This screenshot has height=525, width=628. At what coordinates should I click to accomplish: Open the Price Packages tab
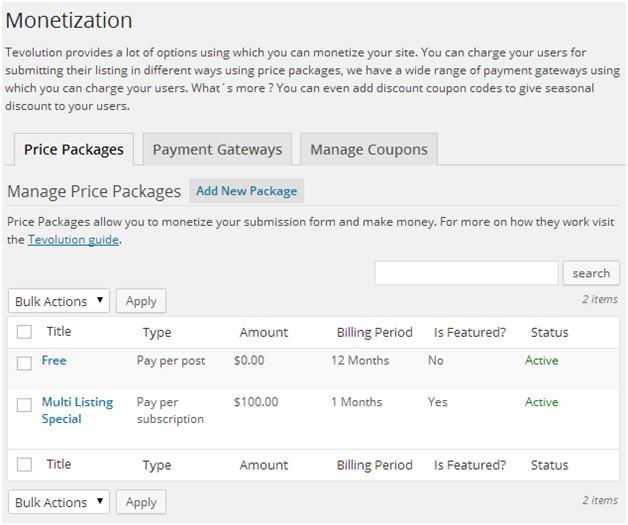[x=74, y=150]
